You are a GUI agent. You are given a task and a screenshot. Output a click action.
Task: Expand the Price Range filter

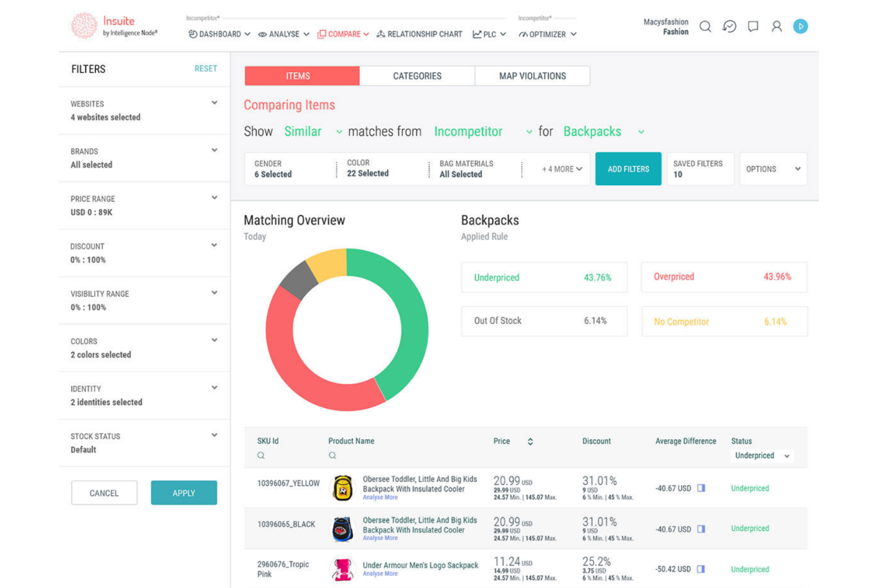pyautogui.click(x=214, y=198)
